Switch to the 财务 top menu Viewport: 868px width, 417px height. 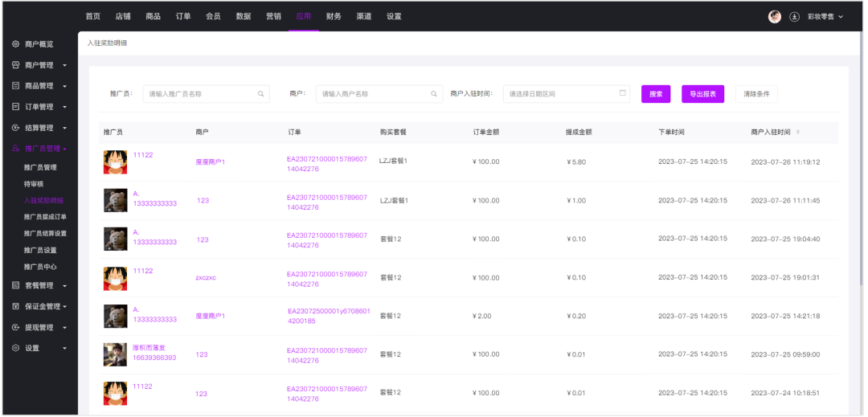click(x=334, y=16)
